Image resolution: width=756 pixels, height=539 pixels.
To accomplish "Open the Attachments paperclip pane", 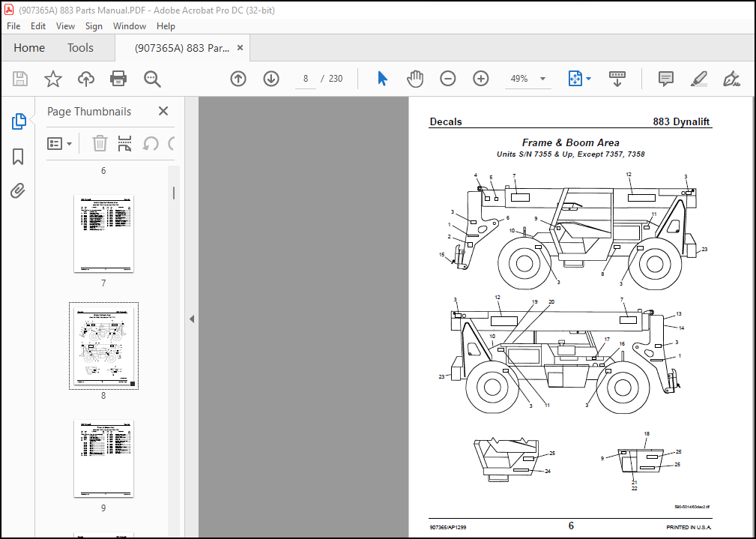I will 18,191.
